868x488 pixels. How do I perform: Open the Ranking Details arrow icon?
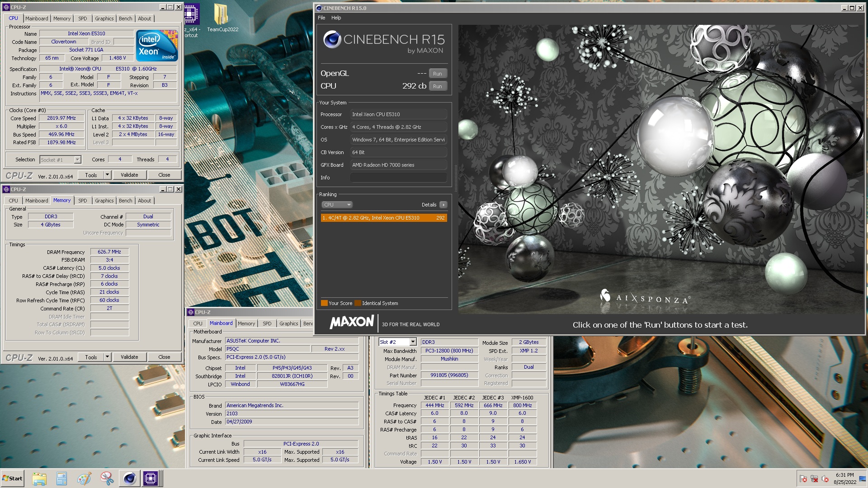[443, 205]
